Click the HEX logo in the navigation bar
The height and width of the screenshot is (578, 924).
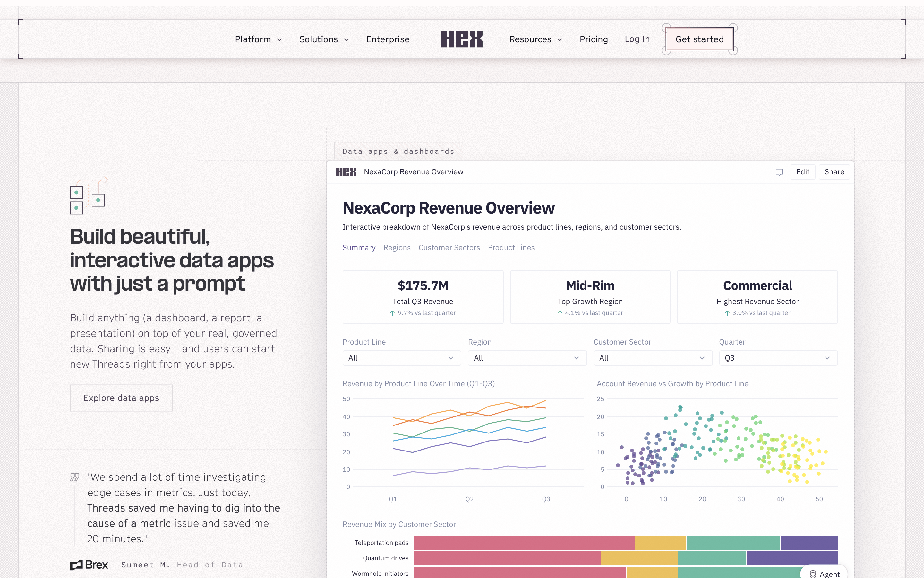(x=462, y=39)
